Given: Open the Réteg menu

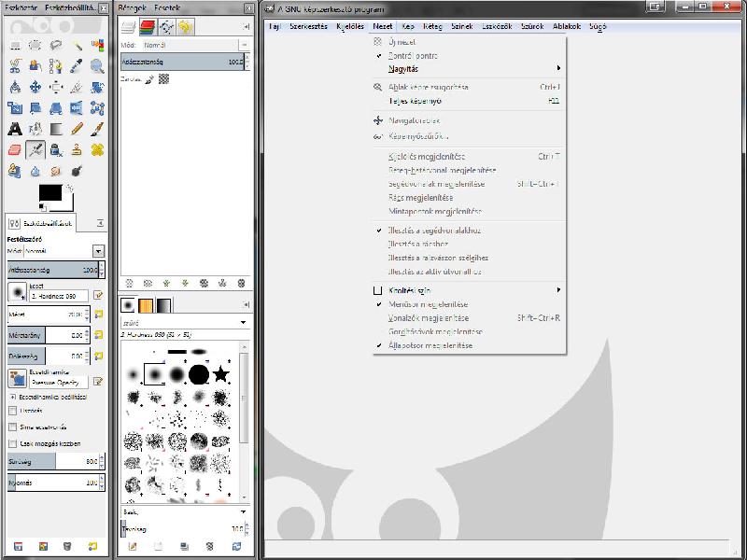Looking at the screenshot, I should click(432, 27).
